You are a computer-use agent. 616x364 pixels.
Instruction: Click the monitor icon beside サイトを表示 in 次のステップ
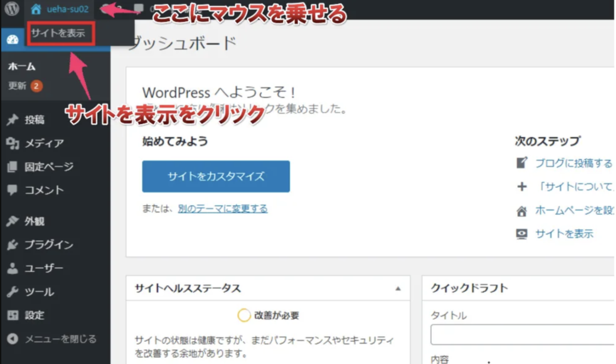pos(522,234)
